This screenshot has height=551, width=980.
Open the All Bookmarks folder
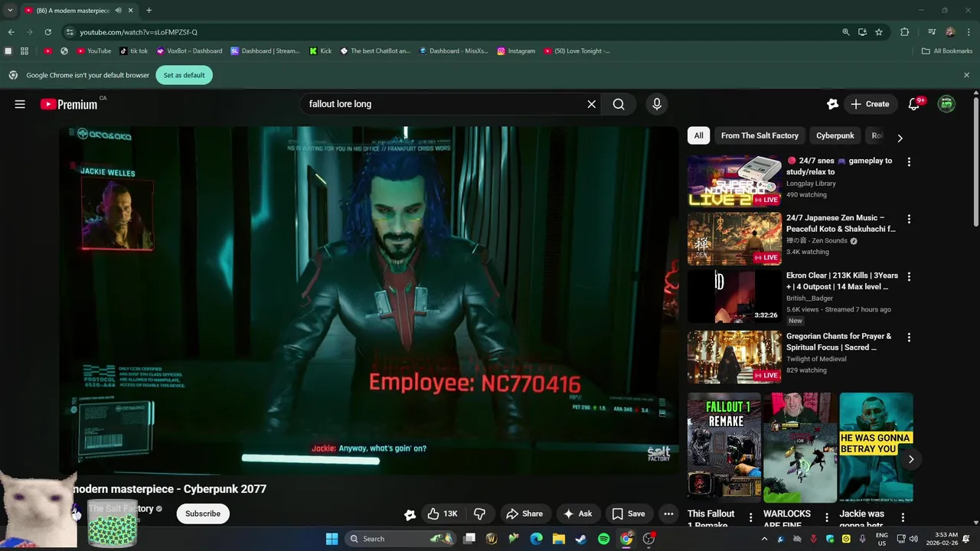pos(947,51)
